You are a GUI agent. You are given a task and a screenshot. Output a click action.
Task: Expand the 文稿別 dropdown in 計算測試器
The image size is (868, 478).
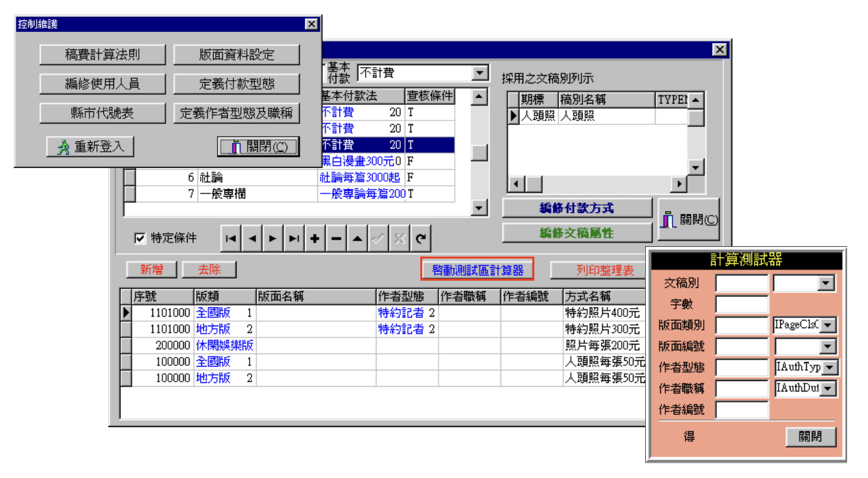(827, 283)
